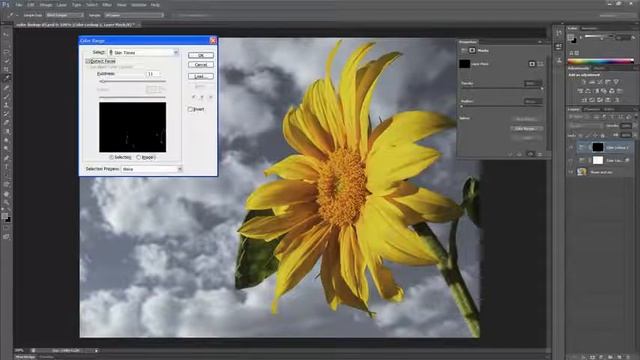Viewport: 640px width, 360px height.
Task: Click Cancel in the Color Range dialog
Action: 201,65
